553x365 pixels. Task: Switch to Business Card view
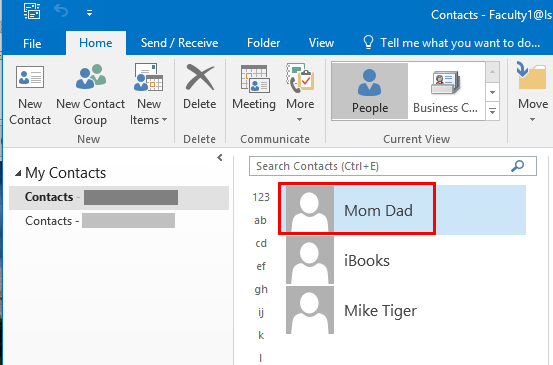446,91
